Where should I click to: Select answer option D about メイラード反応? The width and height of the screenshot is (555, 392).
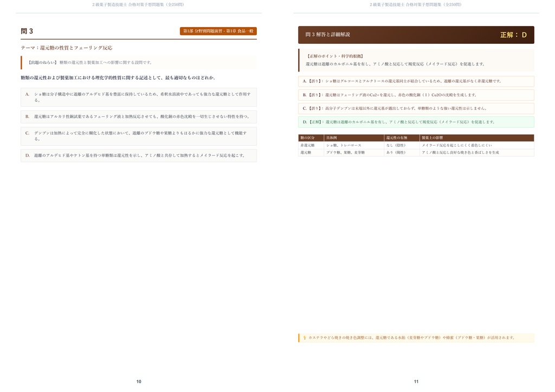(139, 155)
